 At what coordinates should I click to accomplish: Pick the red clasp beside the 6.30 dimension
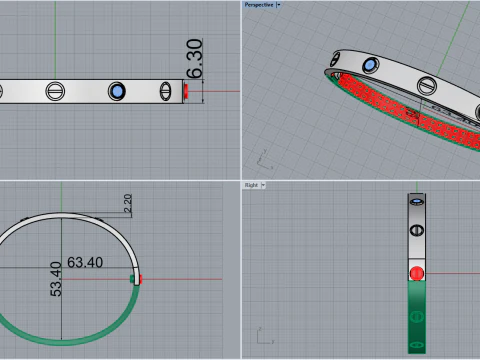point(186,91)
